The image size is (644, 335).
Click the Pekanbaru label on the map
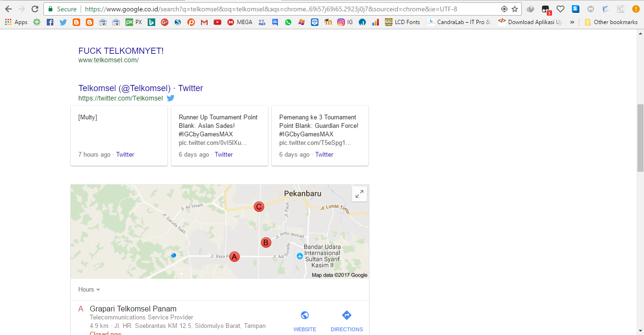(x=302, y=193)
